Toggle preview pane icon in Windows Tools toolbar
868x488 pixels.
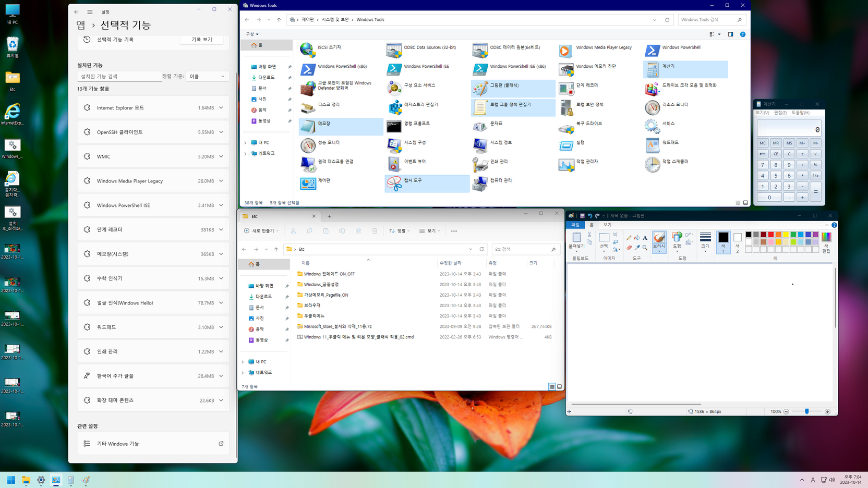point(730,34)
